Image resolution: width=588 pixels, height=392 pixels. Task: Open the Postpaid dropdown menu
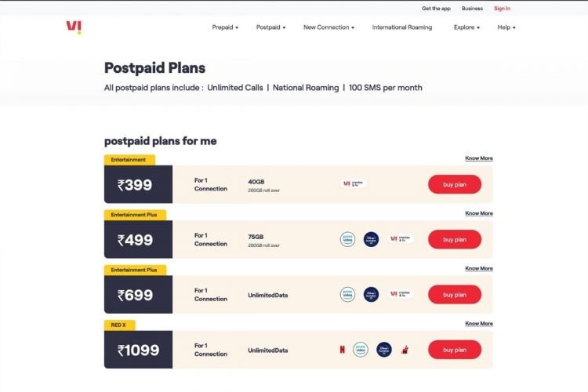(x=270, y=27)
